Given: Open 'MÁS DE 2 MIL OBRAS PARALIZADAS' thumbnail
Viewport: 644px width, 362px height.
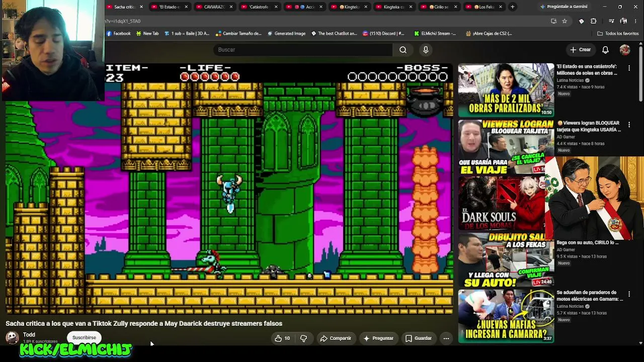Looking at the screenshot, I should (x=506, y=89).
